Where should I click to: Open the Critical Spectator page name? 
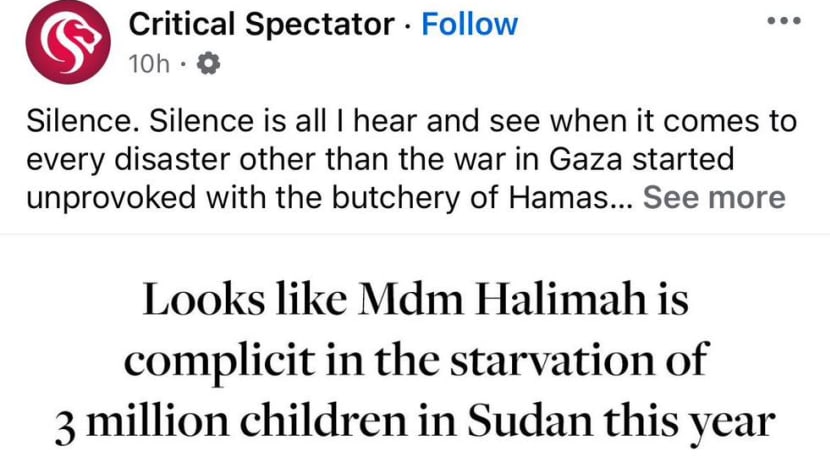pos(261,24)
